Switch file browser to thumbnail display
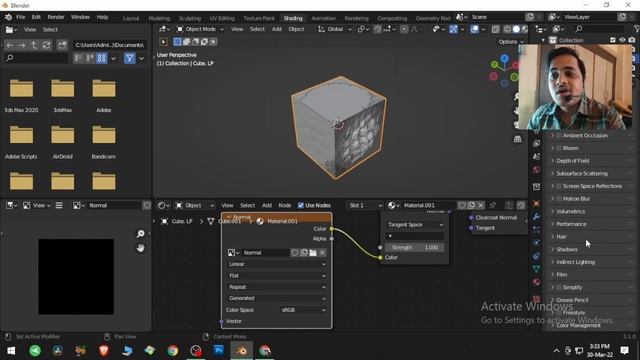 (102, 58)
